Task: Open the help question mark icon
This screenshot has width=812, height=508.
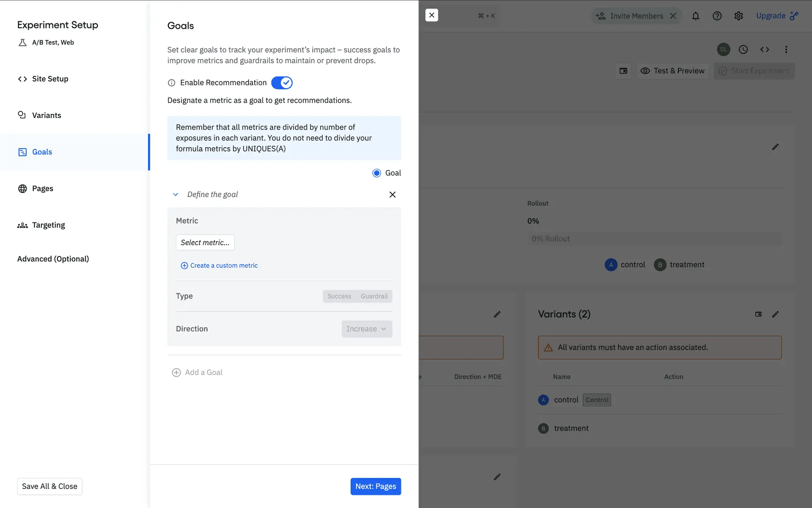Action: pos(717,16)
